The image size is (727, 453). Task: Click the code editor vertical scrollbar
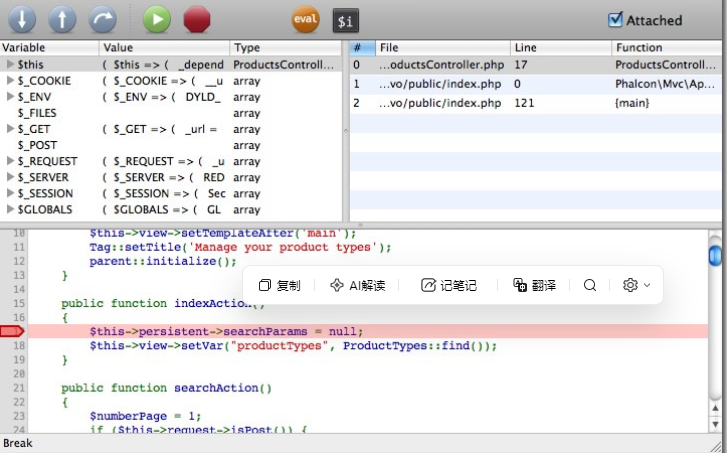click(714, 330)
